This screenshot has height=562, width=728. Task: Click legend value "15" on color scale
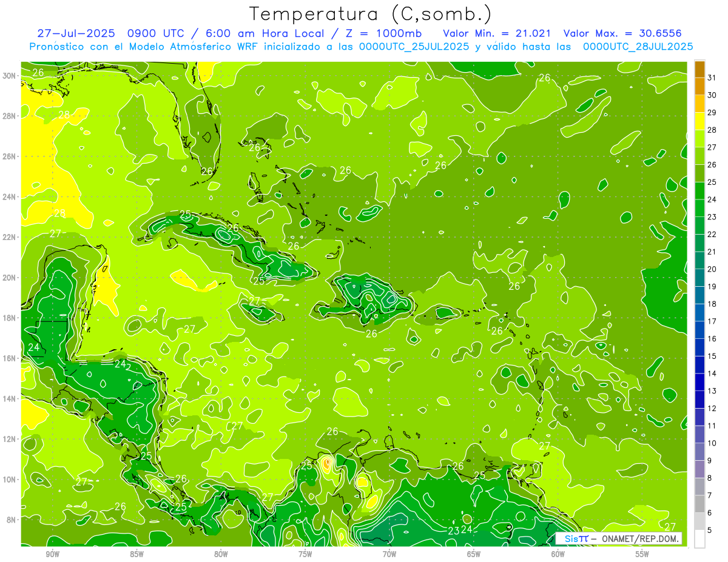(712, 356)
